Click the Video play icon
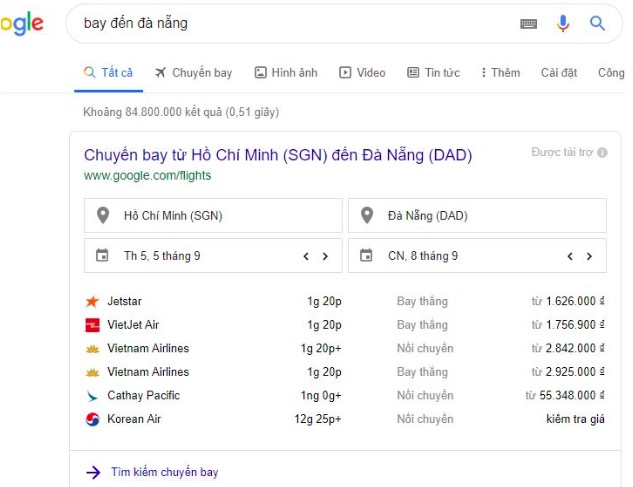 click(345, 73)
